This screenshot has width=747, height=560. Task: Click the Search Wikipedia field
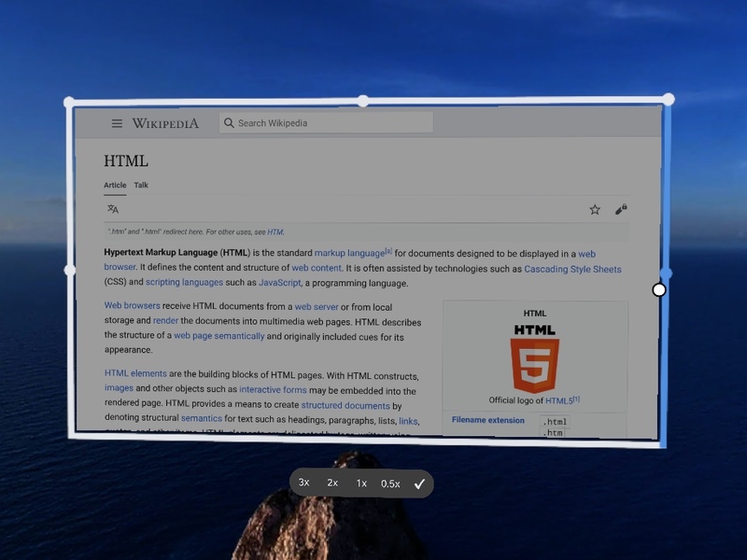[x=327, y=123]
